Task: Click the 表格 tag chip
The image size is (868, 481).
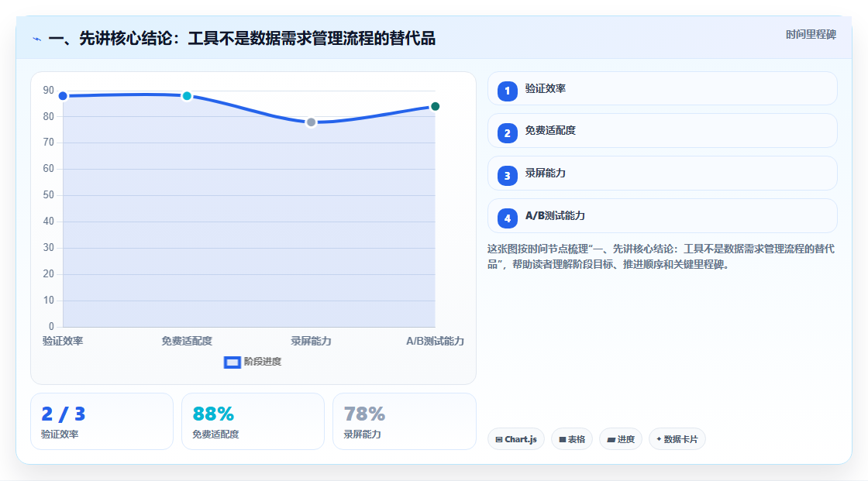Action: tap(572, 439)
